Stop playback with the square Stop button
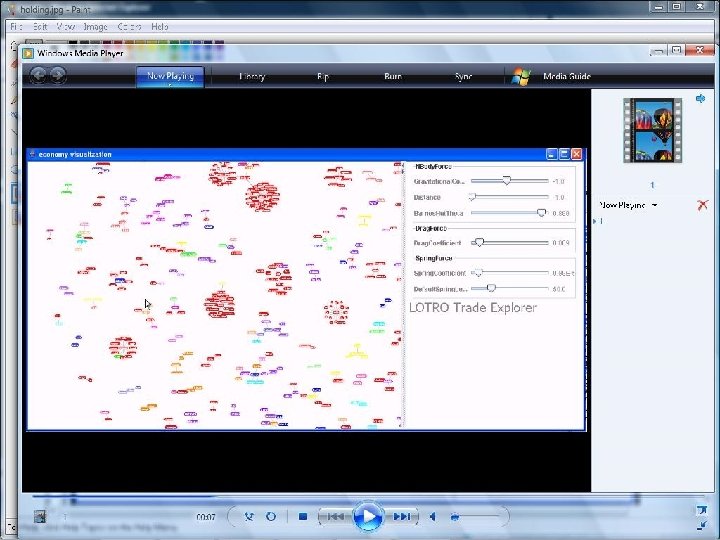The width and height of the screenshot is (720, 540). (303, 517)
